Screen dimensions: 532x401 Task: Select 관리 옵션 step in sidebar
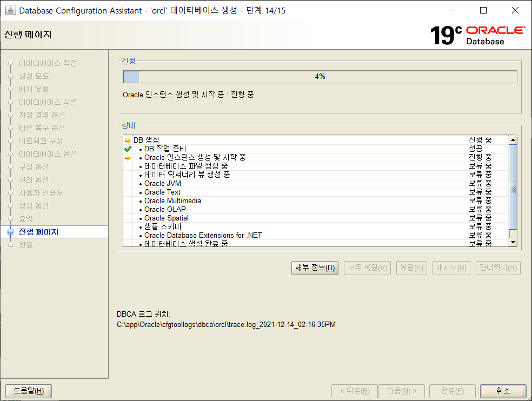tap(34, 180)
